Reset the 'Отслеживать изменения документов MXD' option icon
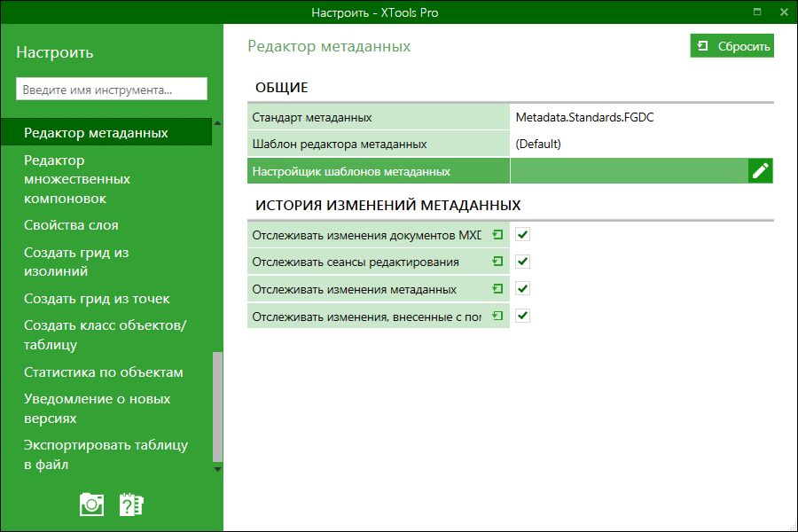Image resolution: width=798 pixels, height=532 pixels. [x=497, y=235]
